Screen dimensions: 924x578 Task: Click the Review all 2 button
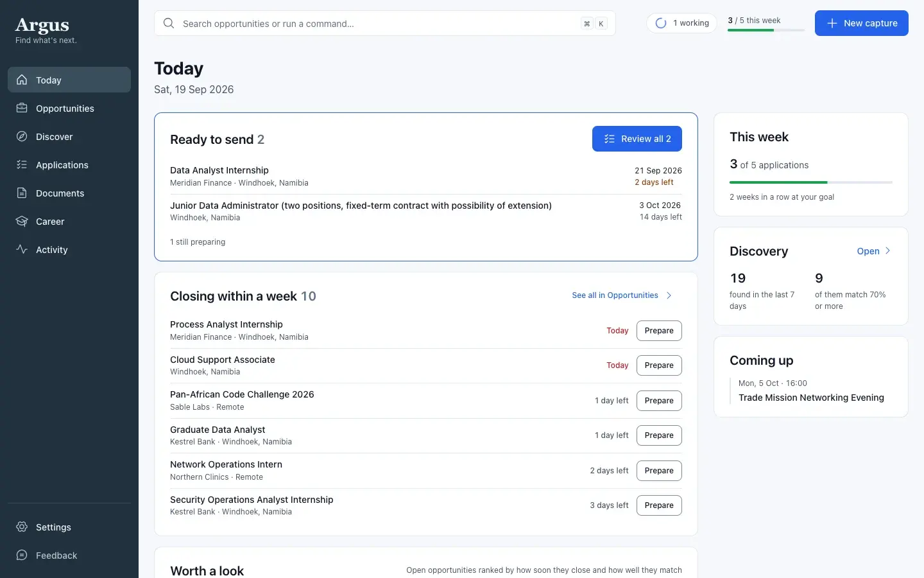pos(637,139)
